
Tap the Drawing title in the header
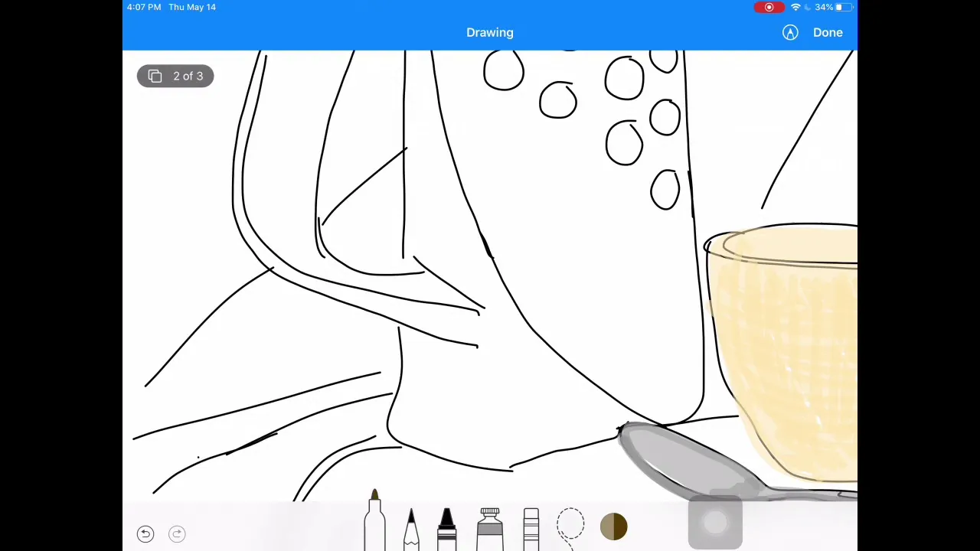pyautogui.click(x=490, y=33)
